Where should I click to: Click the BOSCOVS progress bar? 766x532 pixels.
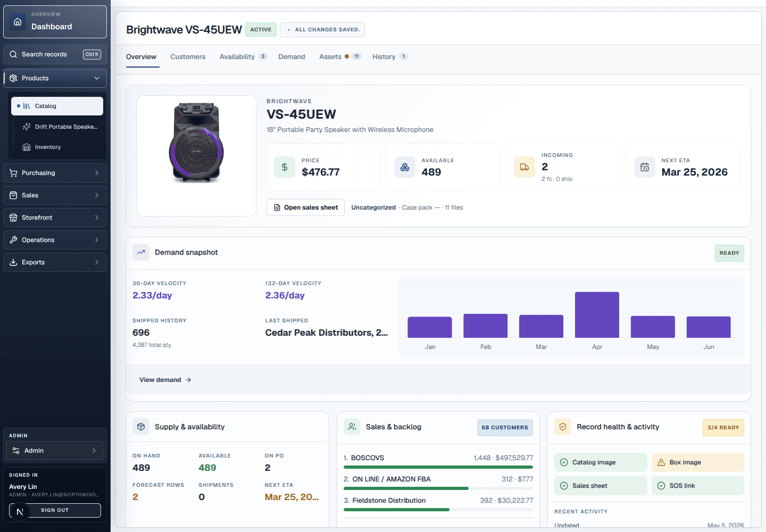click(x=438, y=467)
